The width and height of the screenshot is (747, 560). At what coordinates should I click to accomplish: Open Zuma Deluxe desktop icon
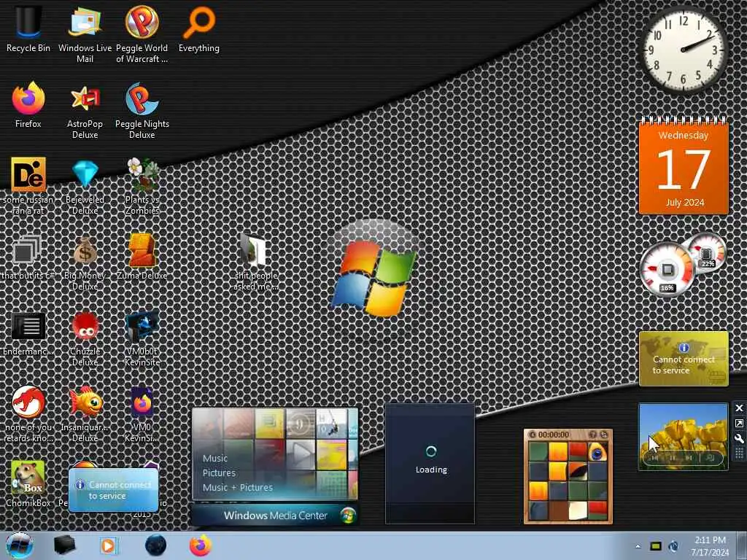click(x=142, y=257)
